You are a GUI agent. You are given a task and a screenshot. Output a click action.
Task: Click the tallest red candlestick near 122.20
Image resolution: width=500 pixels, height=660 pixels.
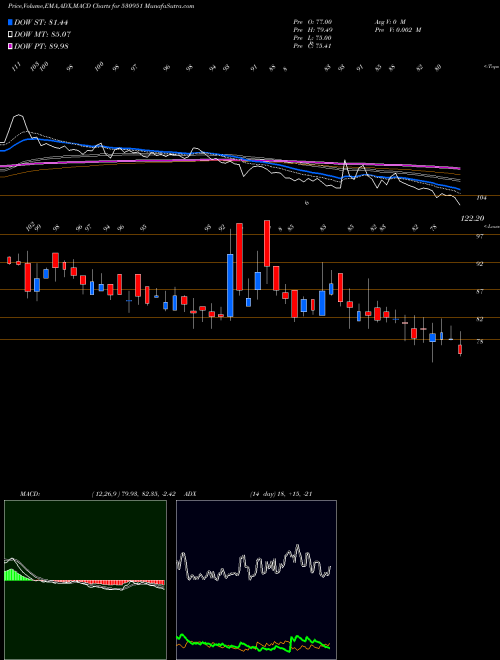(x=239, y=257)
